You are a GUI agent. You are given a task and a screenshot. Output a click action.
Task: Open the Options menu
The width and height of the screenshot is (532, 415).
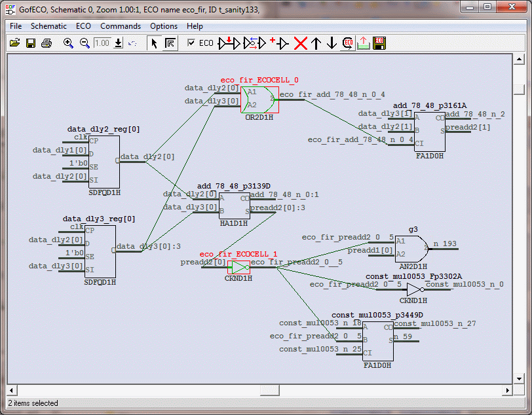(164, 26)
